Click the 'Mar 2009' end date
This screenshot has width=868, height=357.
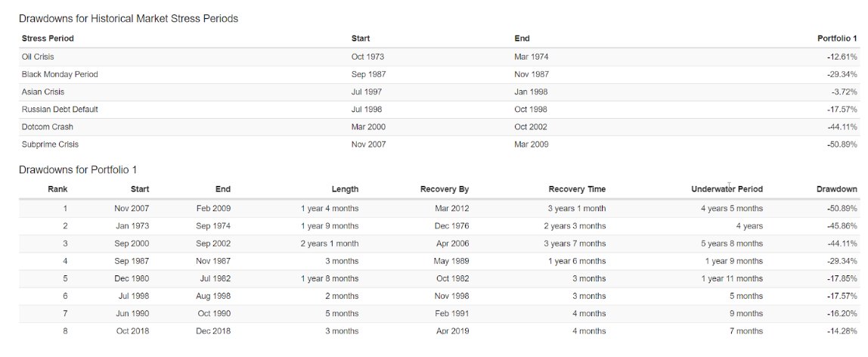coord(532,144)
